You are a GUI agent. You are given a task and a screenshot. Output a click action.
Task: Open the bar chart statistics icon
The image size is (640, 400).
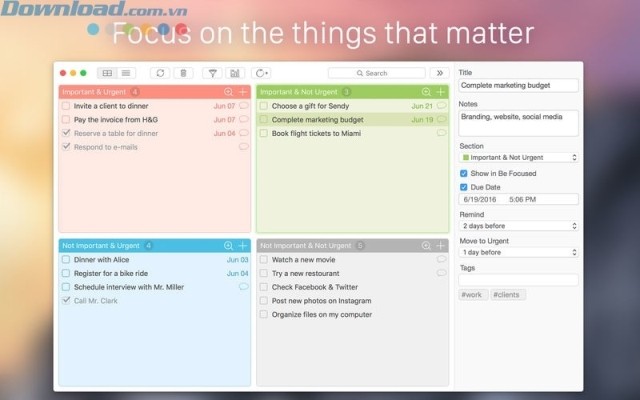pyautogui.click(x=234, y=73)
